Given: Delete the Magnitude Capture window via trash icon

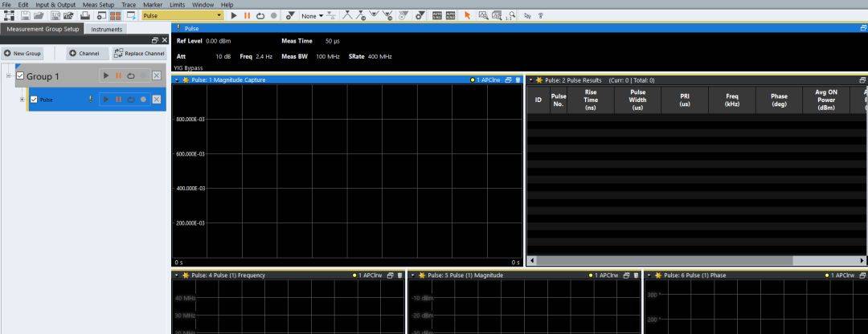Looking at the screenshot, I should [x=518, y=80].
